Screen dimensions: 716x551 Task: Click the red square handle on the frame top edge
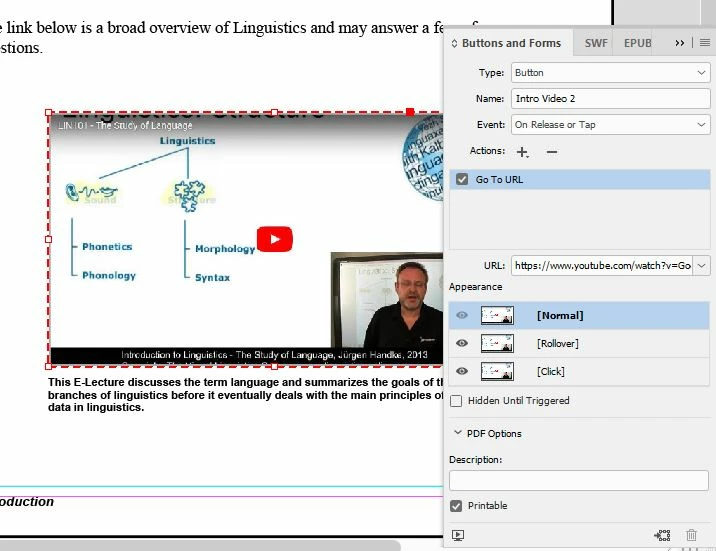pos(410,112)
